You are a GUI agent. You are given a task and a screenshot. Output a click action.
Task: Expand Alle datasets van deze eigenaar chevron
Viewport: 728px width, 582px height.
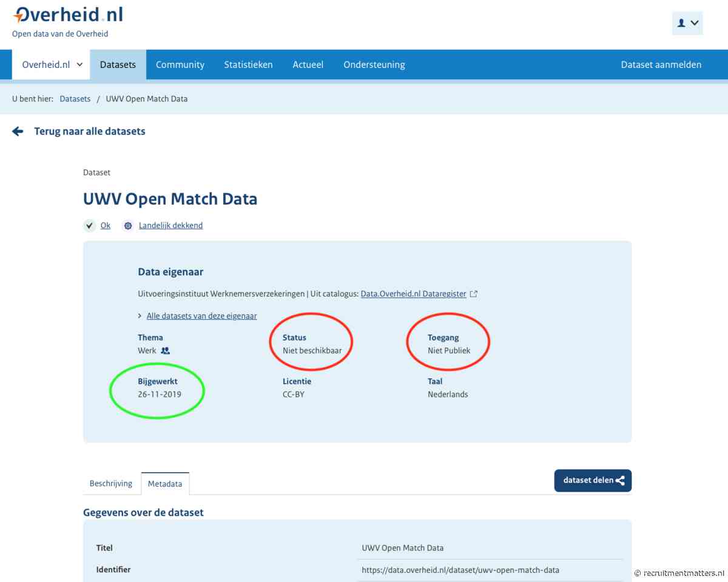[x=140, y=316]
